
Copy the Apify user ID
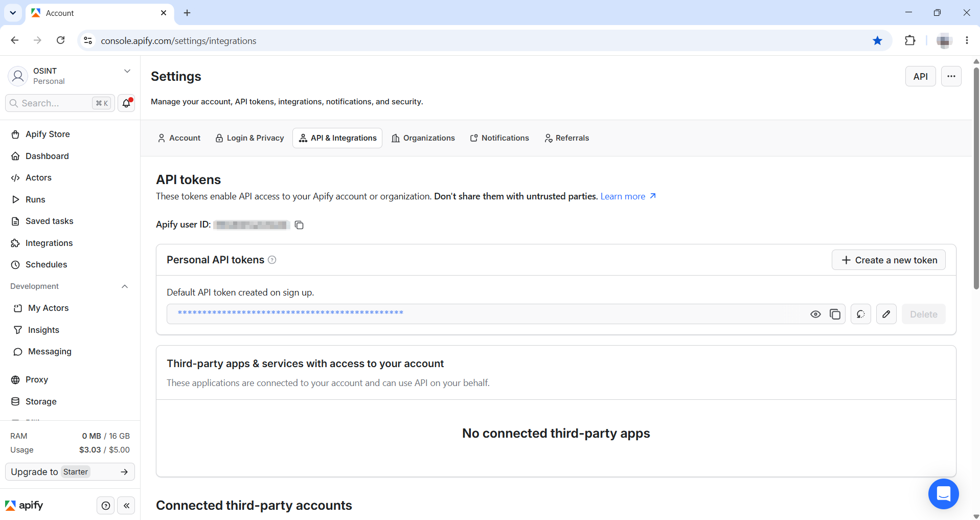pos(299,225)
